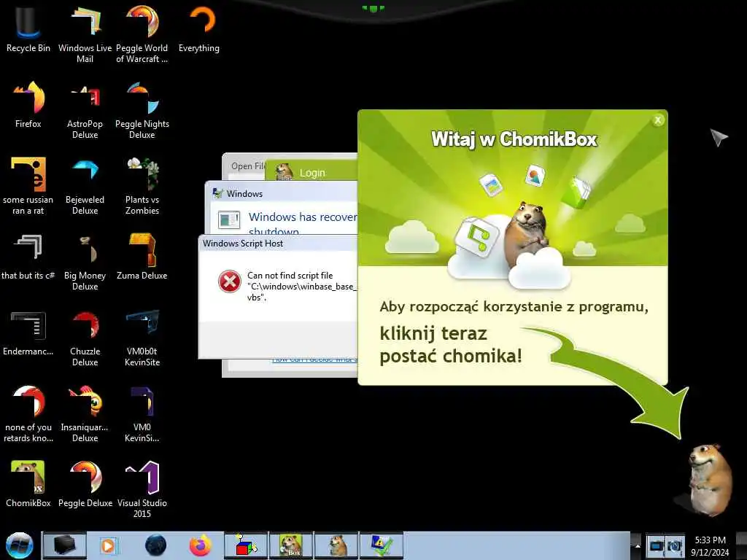Switch to ChomikBox taskbar button
Viewport: 747px width, 560px height.
291,545
